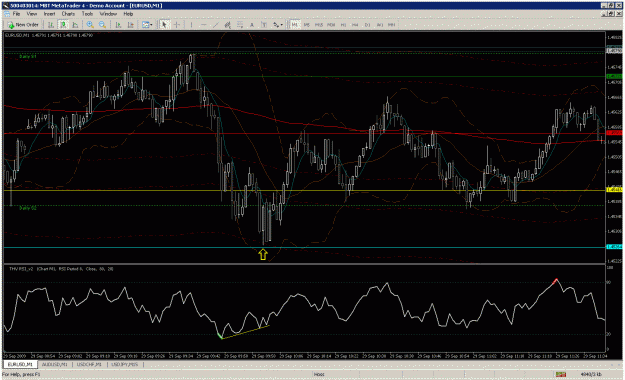
Task: Select the text (A) tool
Action: (x=252, y=25)
